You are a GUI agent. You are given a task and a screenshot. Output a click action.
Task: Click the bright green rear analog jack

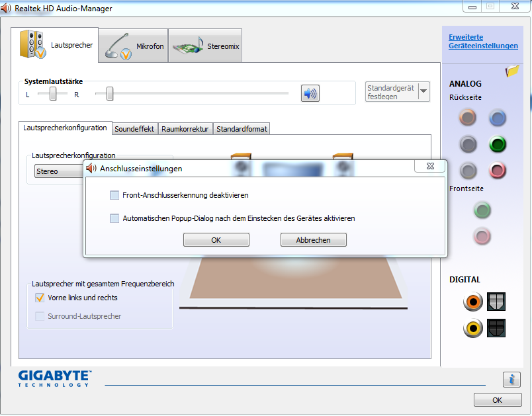[x=498, y=144]
